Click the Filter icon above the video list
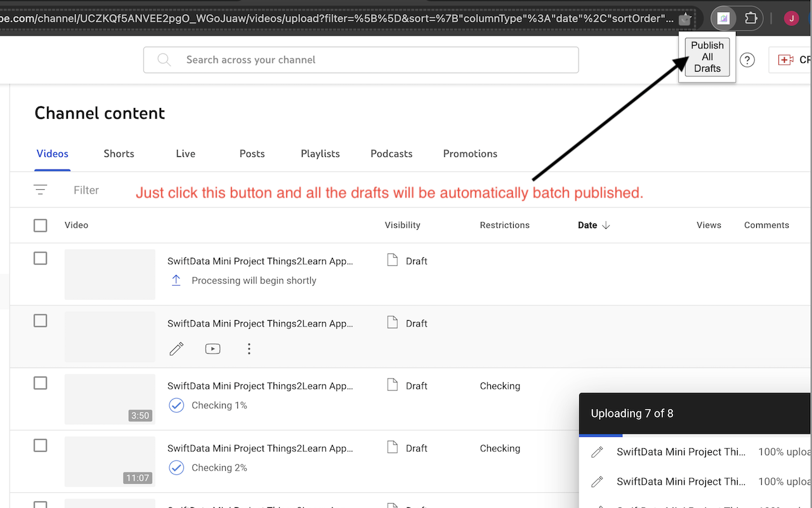Viewport: 812px width, 508px height. point(40,189)
